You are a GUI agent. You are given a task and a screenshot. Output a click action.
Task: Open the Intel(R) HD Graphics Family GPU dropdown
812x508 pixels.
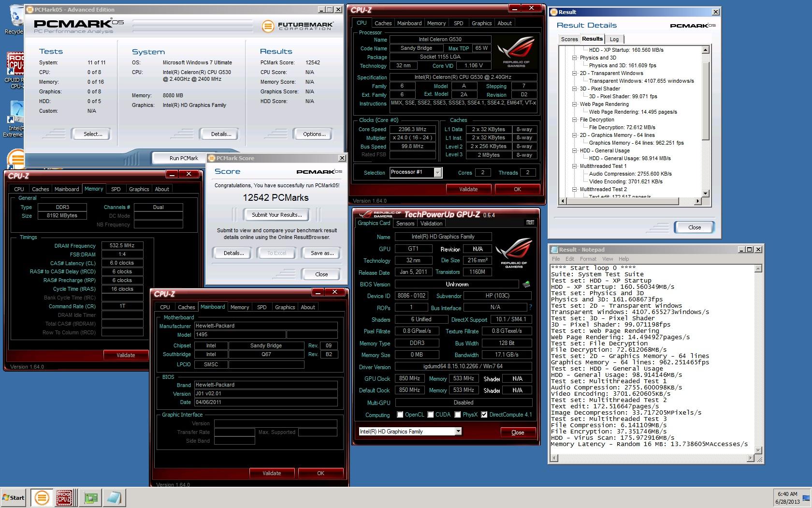pyautogui.click(x=458, y=431)
